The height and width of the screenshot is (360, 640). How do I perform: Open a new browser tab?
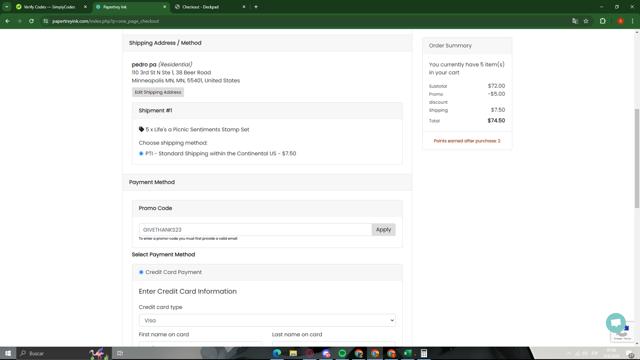coord(256,7)
